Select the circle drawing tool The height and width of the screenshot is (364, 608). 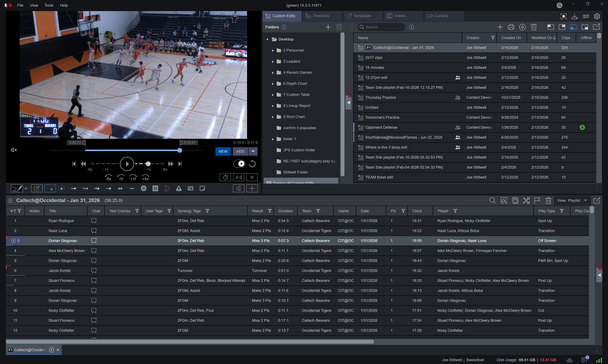[144, 188]
